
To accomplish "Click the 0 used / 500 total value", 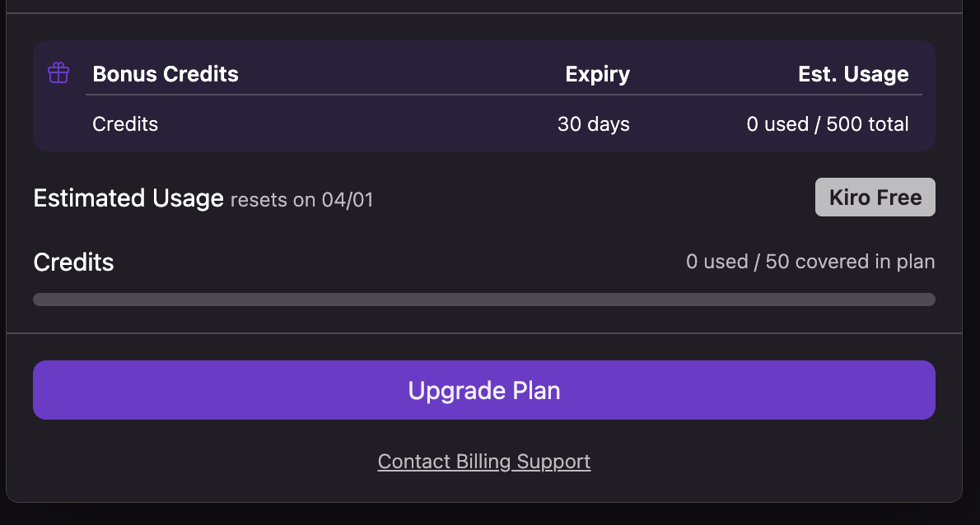I will pyautogui.click(x=828, y=124).
